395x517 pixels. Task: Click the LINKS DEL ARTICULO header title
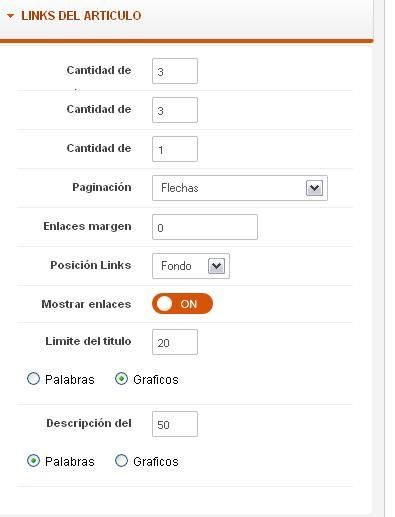[x=81, y=16]
